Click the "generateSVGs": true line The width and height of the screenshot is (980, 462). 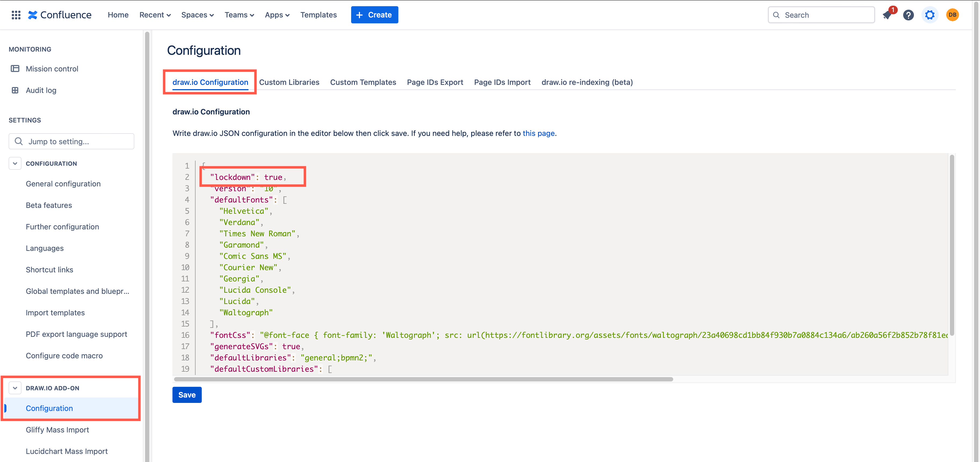257,346
